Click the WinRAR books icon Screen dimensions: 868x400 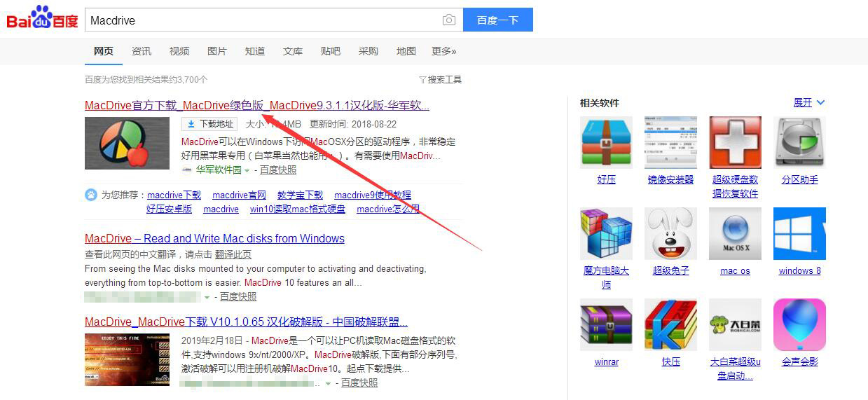coord(606,324)
